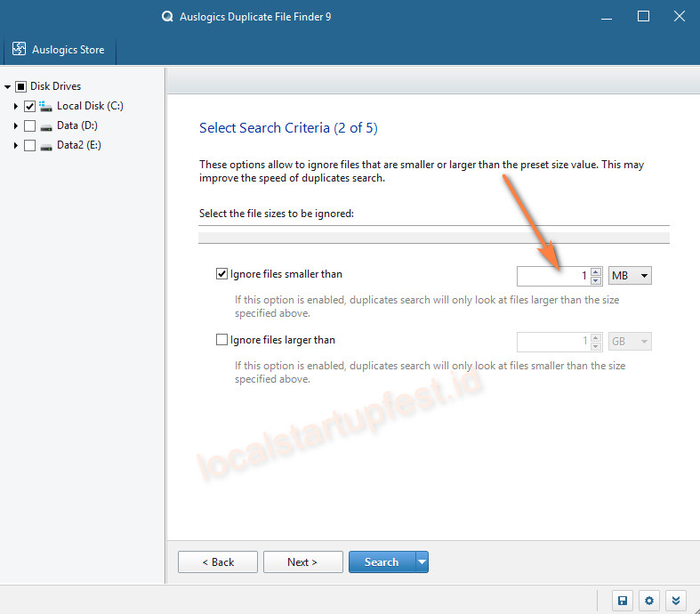Select the Local Disk (C:) label
700x614 pixels.
pyautogui.click(x=90, y=106)
